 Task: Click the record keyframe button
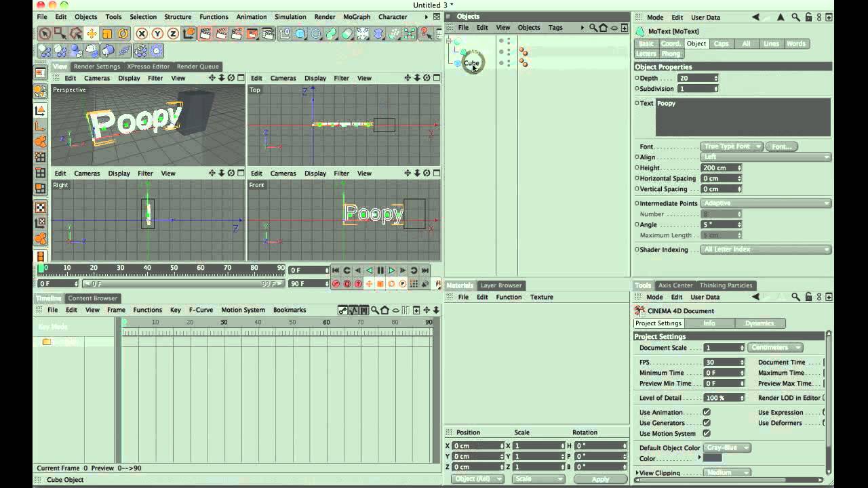click(x=336, y=284)
